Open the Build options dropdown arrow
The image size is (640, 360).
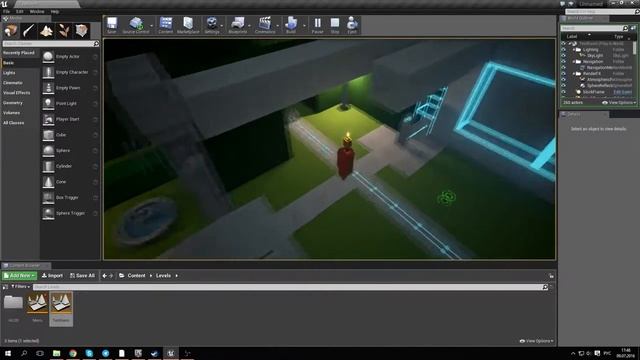[304, 26]
